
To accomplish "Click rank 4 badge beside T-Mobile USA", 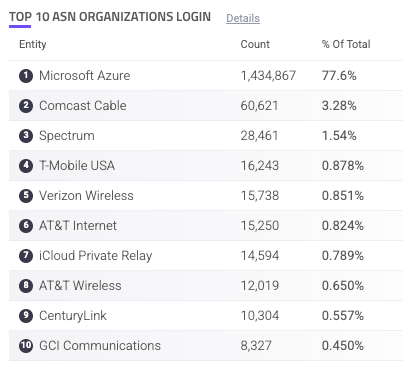I will click(x=26, y=166).
